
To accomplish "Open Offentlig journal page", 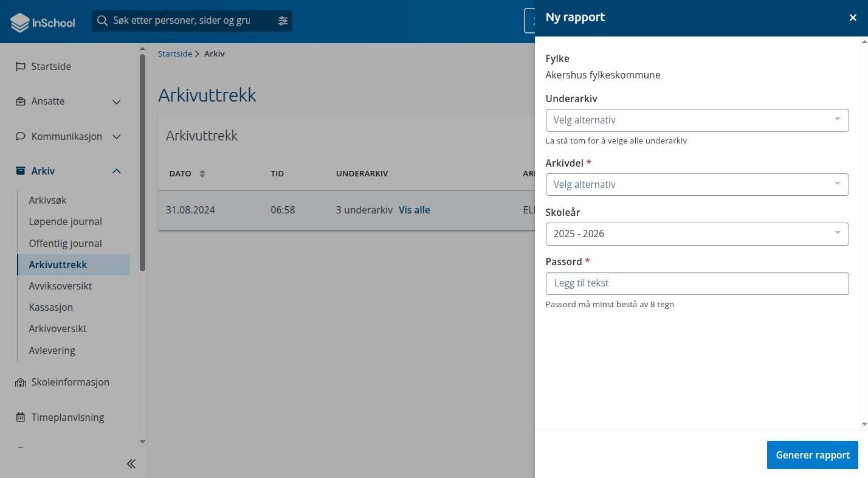I will 66,243.
